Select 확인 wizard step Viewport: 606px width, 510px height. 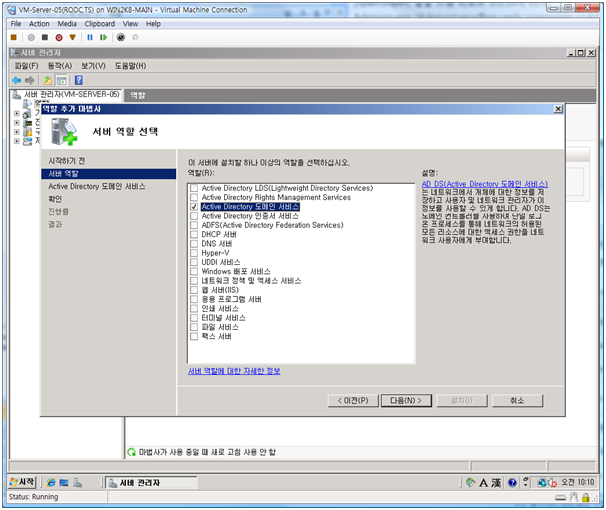[55, 199]
